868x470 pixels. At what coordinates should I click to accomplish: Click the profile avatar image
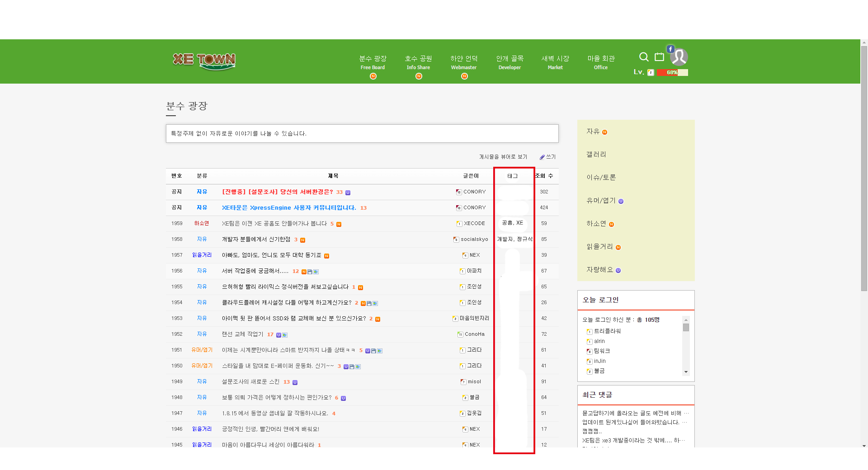pyautogui.click(x=679, y=57)
